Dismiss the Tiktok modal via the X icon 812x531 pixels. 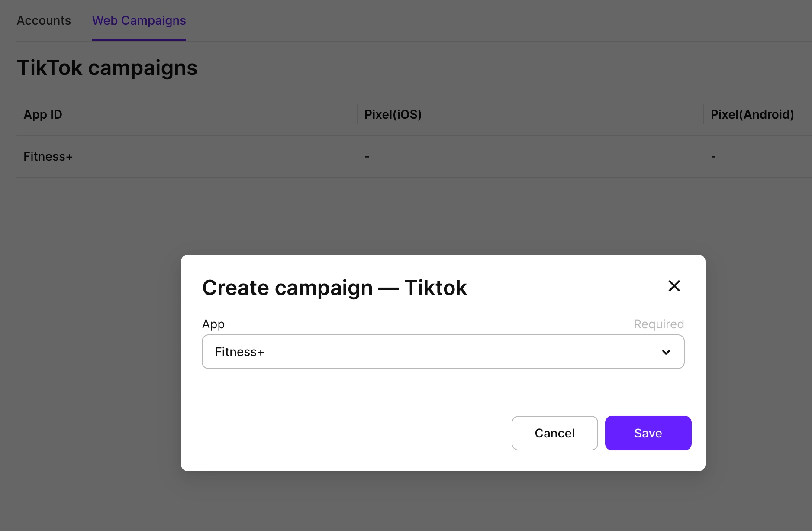coord(674,286)
